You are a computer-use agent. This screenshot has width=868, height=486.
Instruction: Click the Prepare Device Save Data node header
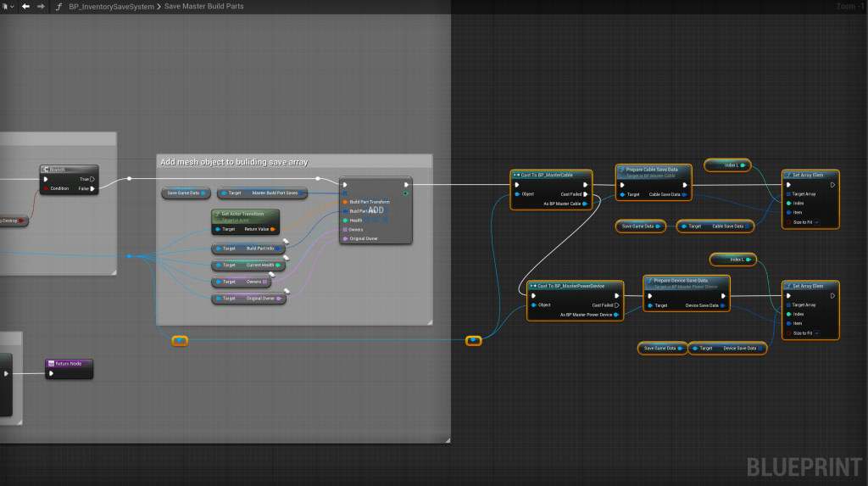[681, 282]
